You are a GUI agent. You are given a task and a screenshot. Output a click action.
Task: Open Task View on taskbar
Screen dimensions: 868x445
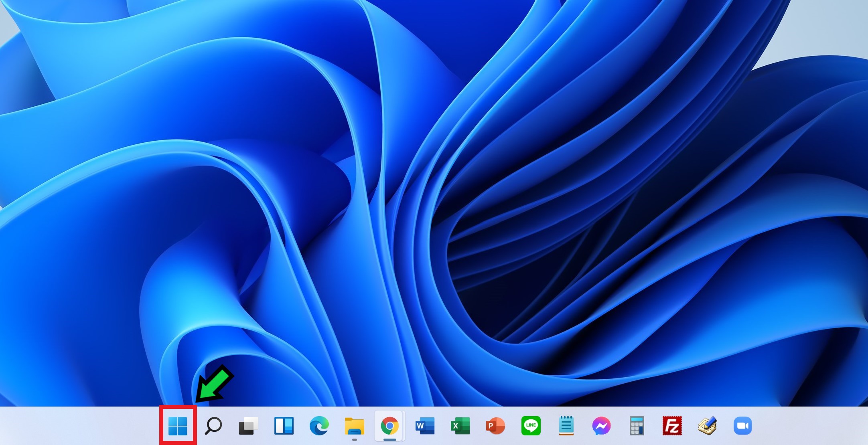tap(248, 426)
